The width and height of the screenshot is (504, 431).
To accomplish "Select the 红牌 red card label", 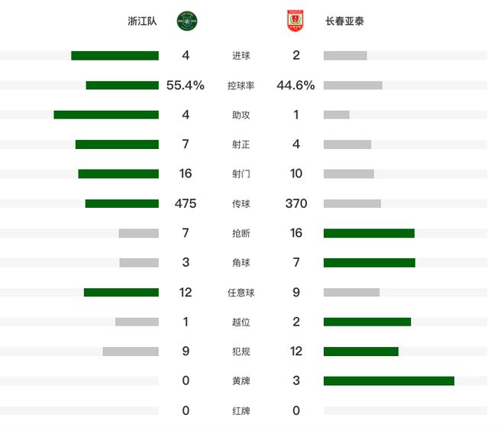I will 241,410.
